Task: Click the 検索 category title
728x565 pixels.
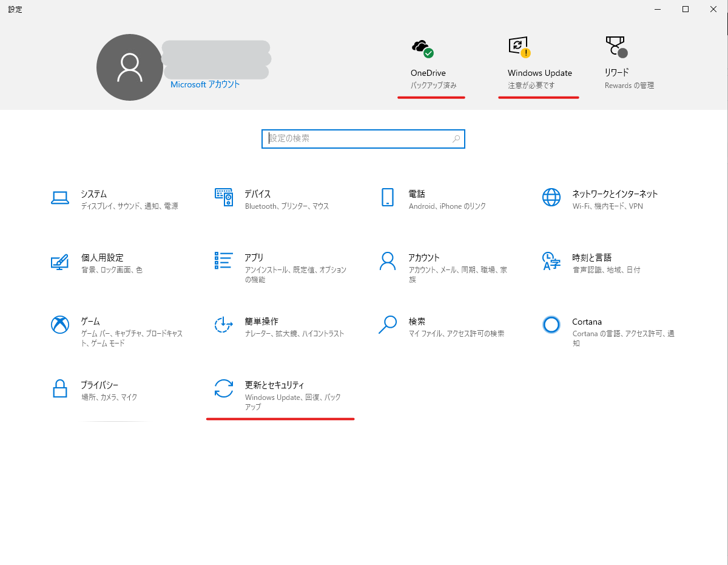Action: pyautogui.click(x=417, y=321)
